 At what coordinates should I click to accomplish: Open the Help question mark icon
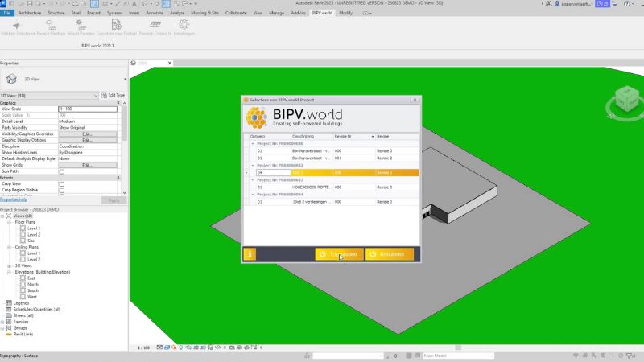(626, 4)
